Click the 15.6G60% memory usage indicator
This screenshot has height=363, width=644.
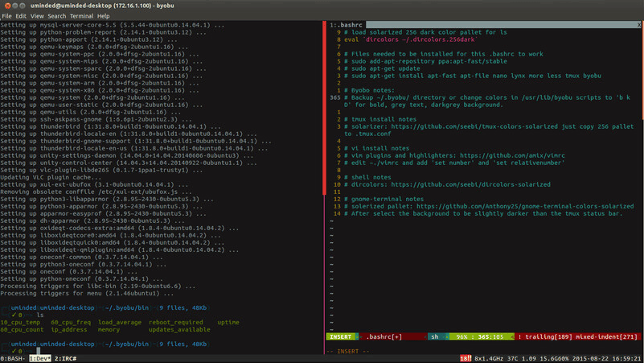[x=554, y=358]
